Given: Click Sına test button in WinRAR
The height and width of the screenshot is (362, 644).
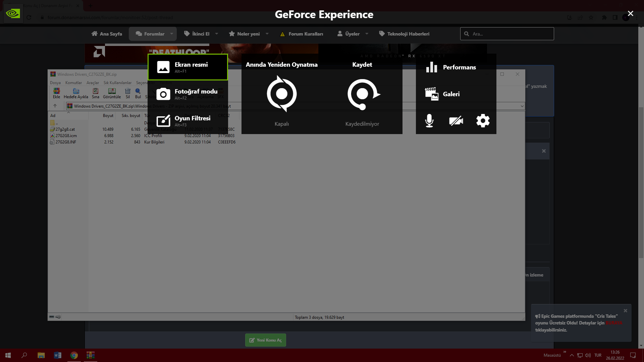Looking at the screenshot, I should pos(96,93).
